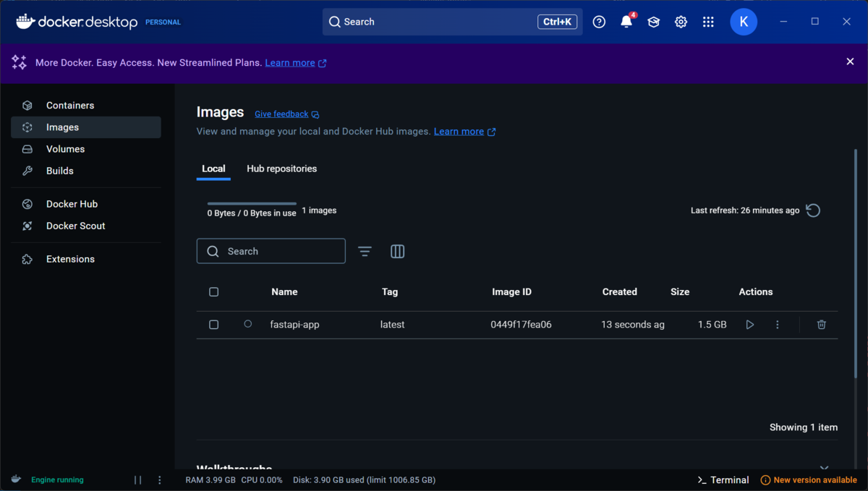Click the images Search input field
Image resolution: width=868 pixels, height=491 pixels.
(271, 251)
